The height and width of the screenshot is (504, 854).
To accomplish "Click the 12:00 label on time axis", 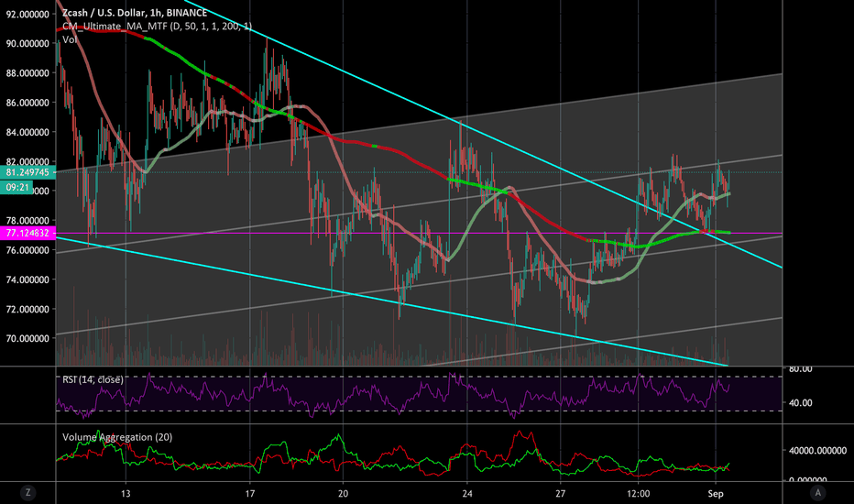I will pyautogui.click(x=639, y=494).
